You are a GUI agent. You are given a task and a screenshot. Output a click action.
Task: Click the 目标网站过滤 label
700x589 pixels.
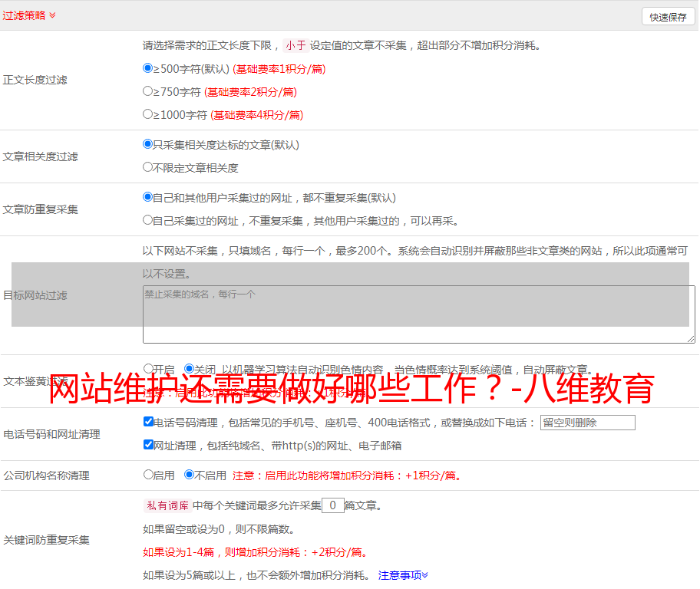[x=35, y=295]
